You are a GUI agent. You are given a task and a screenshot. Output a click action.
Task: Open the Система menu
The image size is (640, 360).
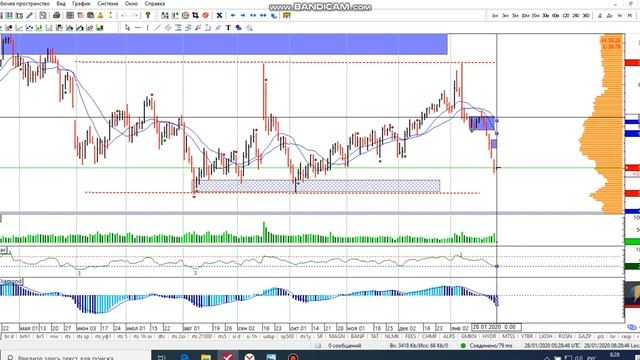click(x=107, y=4)
